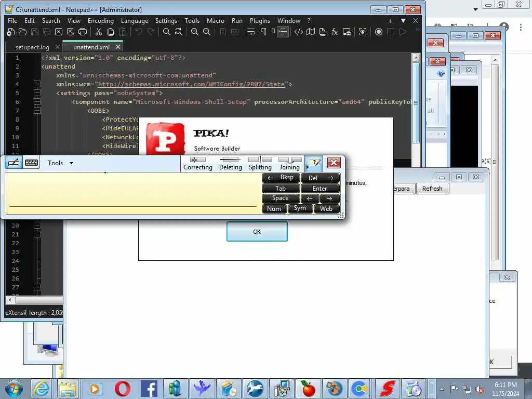Click the handwriting help icon in input panel
The height and width of the screenshot is (399, 532).
point(314,163)
